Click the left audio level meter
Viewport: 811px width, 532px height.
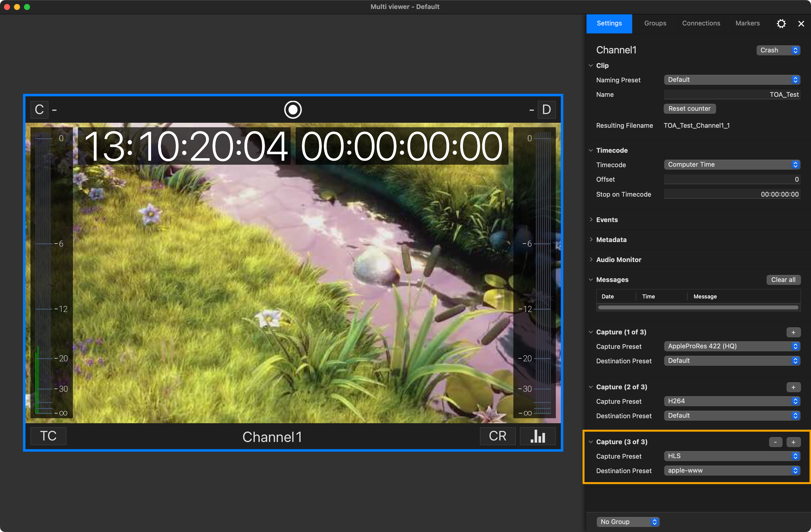(51, 272)
